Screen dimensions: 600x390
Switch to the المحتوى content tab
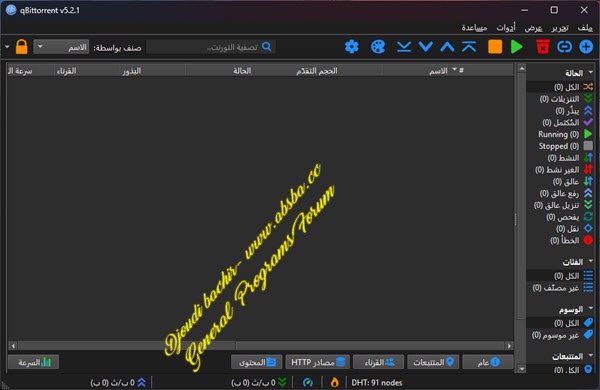(257, 362)
